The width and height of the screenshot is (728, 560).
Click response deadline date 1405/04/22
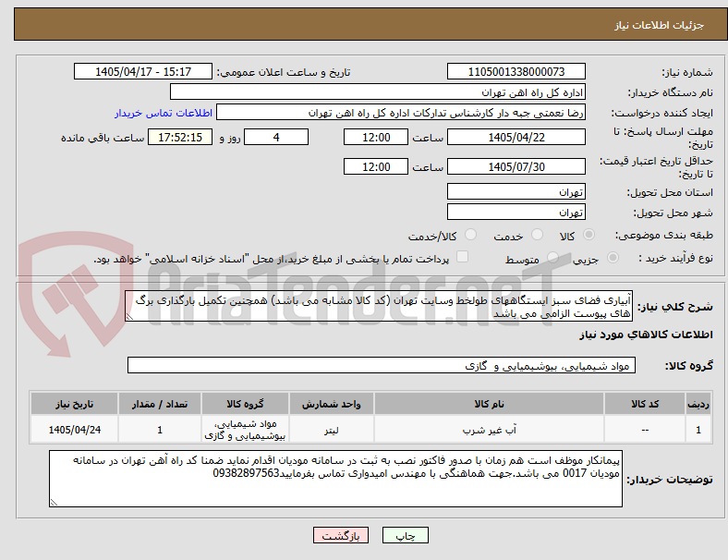pos(516,137)
